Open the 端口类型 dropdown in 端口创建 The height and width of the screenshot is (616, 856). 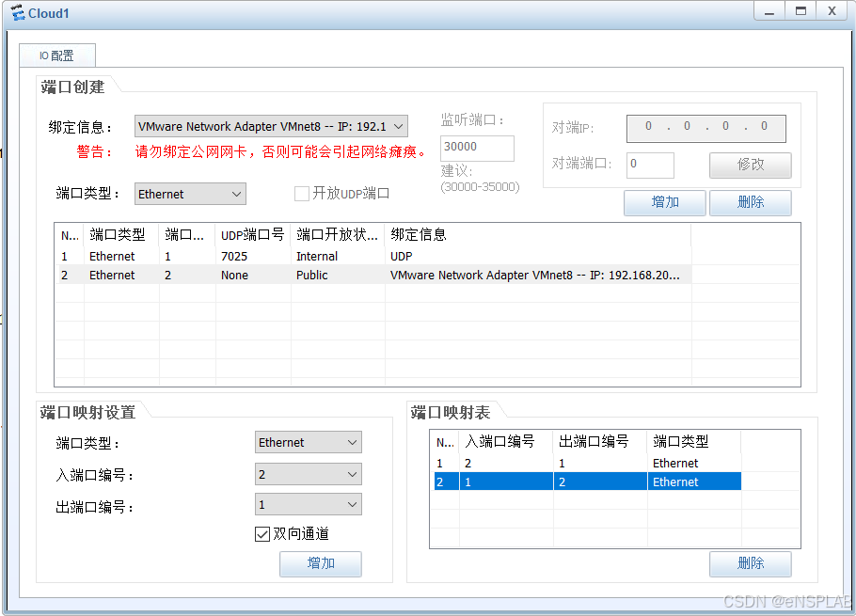(190, 194)
